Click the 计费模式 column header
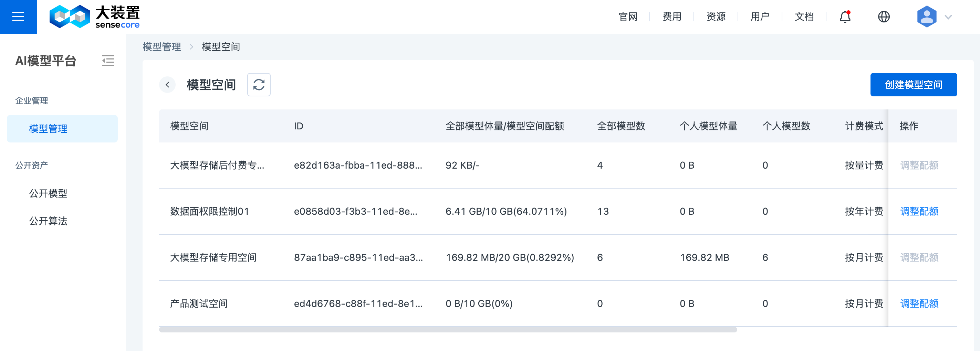This screenshot has width=980, height=351. point(864,126)
